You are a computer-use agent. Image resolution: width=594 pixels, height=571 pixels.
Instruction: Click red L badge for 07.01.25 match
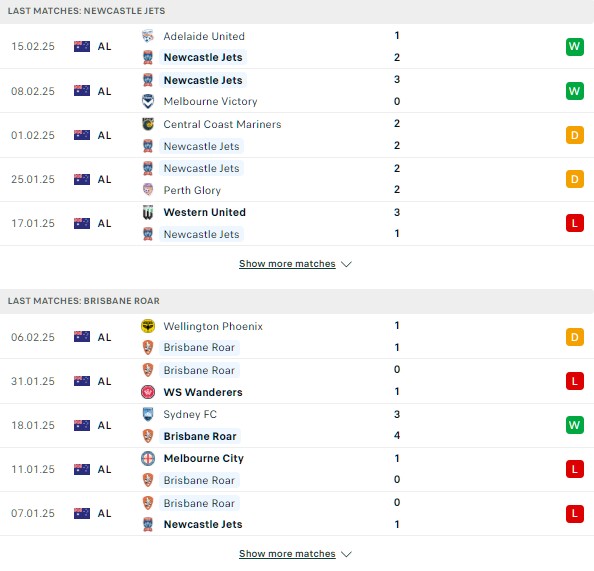(574, 513)
